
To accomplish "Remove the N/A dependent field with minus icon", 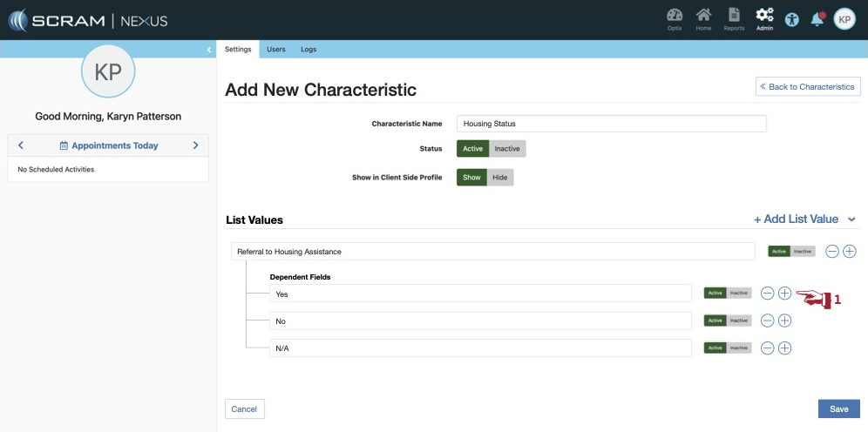I will tap(767, 348).
